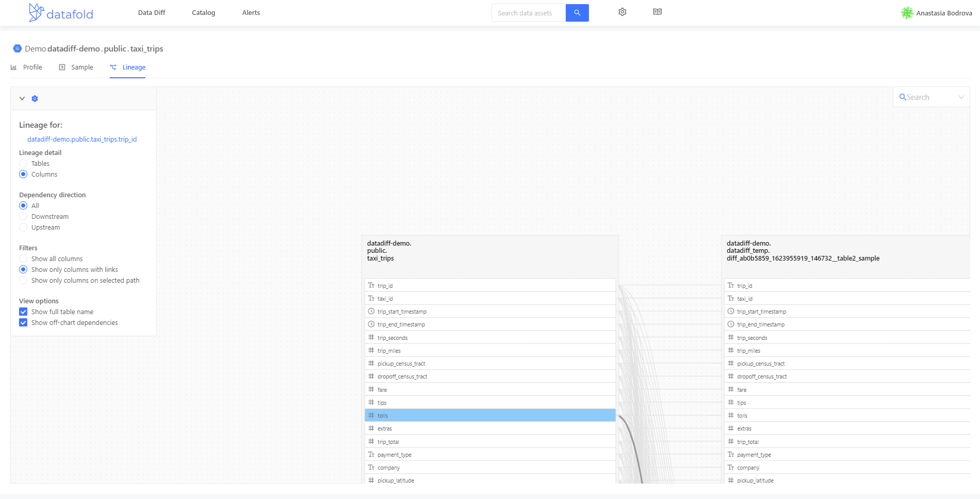Select taxi_trips pickup_latitude column
Screen dimensions: 980x499
[x=490, y=479]
